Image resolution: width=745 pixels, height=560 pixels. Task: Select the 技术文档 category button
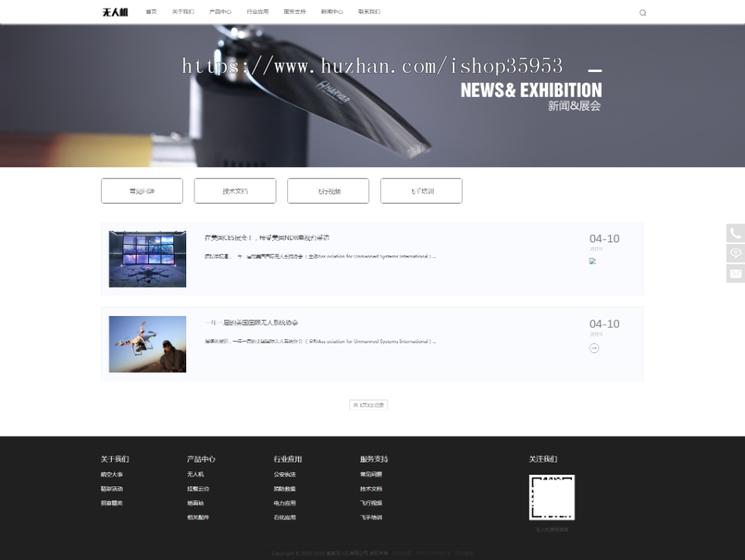tap(235, 191)
